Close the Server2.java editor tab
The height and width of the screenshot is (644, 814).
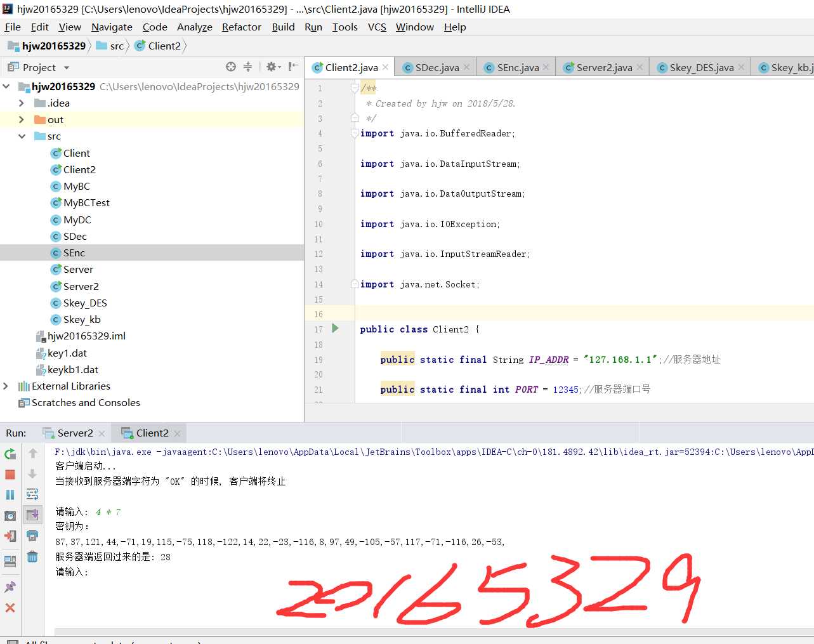[640, 67]
